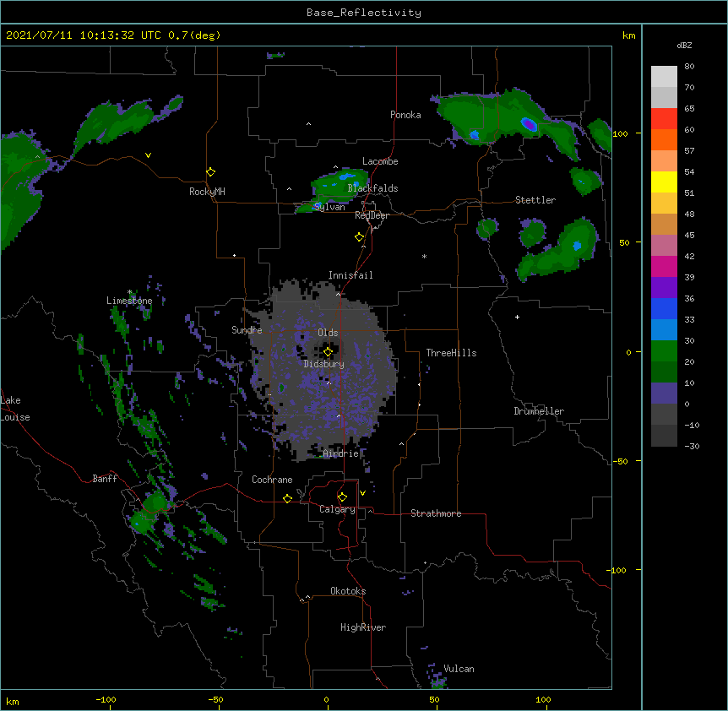
Task: Click the Lacombe city label
Action: pyautogui.click(x=380, y=161)
